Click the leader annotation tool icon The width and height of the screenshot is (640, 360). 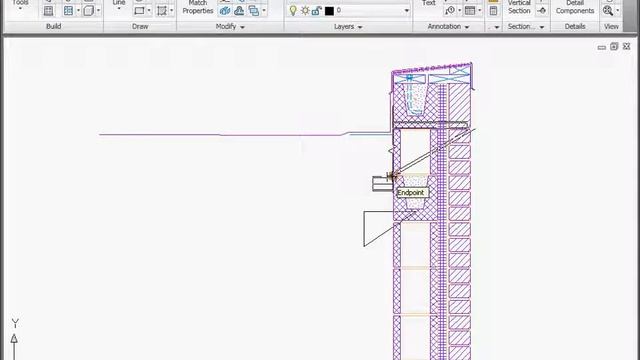click(x=450, y=11)
